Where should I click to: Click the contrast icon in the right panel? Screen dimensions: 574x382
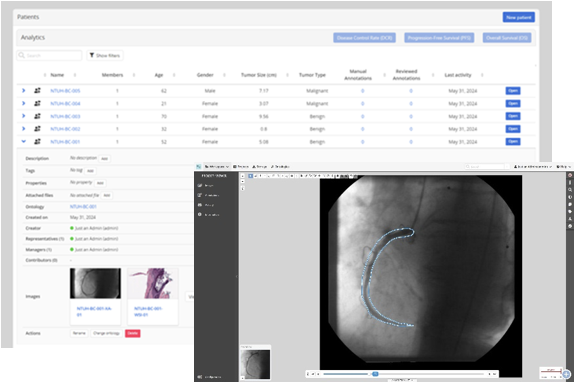(570, 197)
